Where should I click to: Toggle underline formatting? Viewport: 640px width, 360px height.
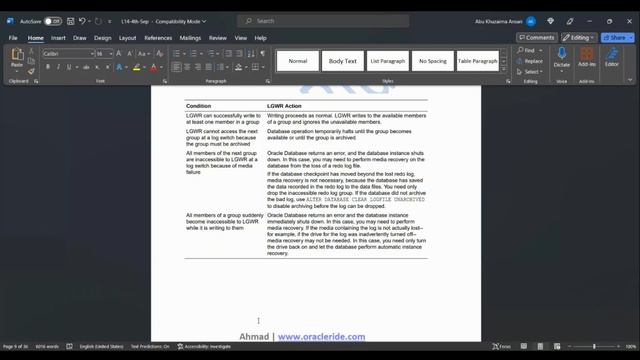69,67
